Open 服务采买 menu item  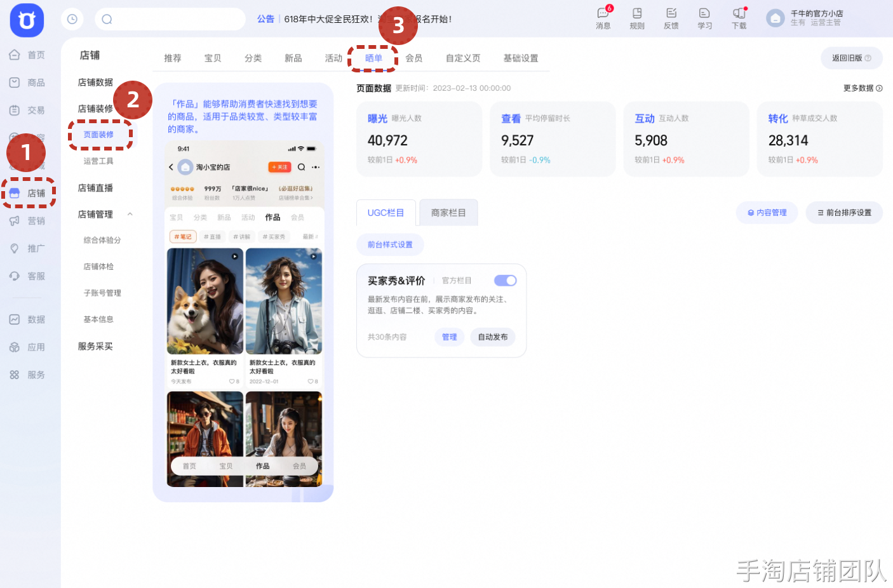(x=95, y=346)
